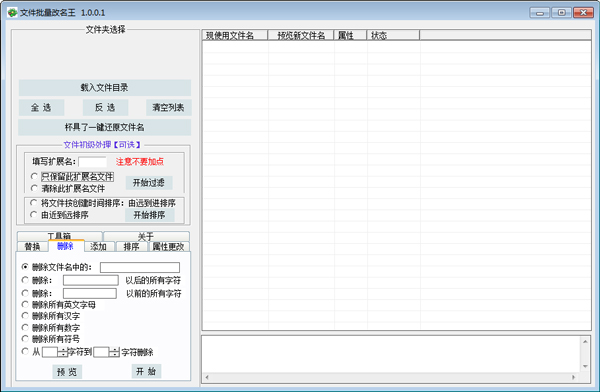600x392 pixels.
Task: Click 预览新文件名 column header
Action: (x=301, y=35)
